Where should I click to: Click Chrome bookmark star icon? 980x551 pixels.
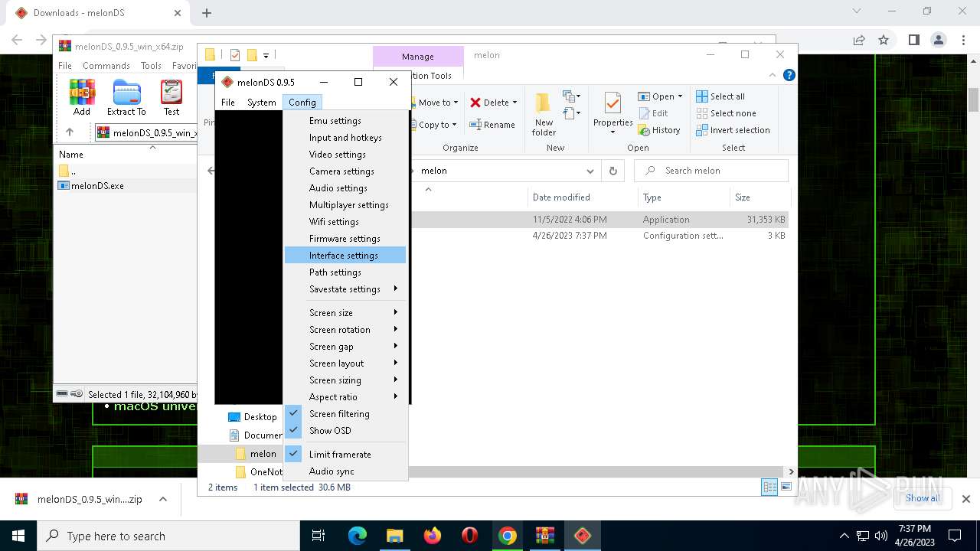click(884, 40)
